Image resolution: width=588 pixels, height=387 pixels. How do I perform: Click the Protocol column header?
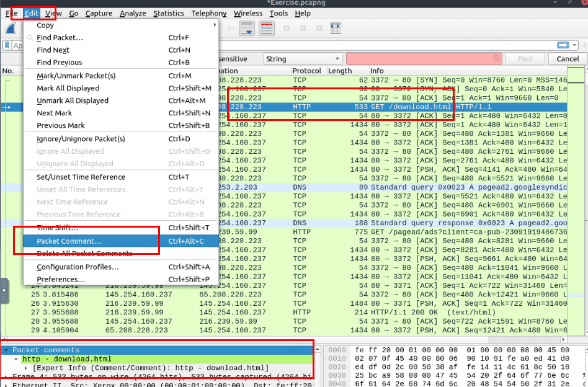308,71
